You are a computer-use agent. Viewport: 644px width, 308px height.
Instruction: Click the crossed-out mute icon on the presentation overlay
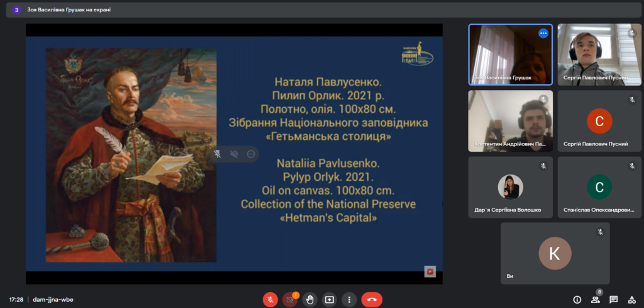pos(234,154)
